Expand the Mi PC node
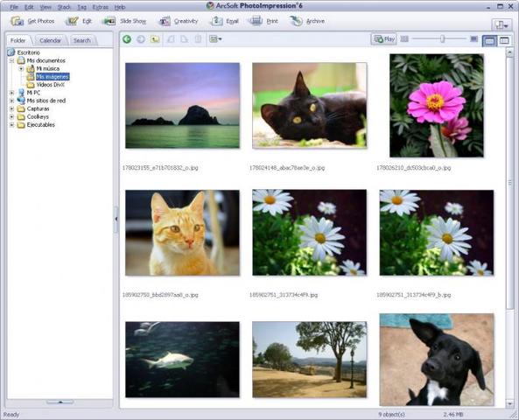This screenshot has width=519, height=420. 11,93
